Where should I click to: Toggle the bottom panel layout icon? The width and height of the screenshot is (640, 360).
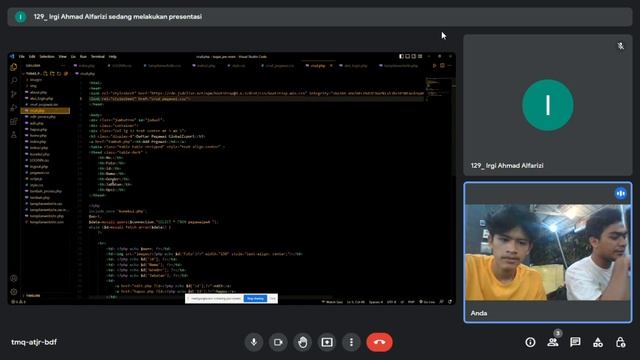[407, 56]
